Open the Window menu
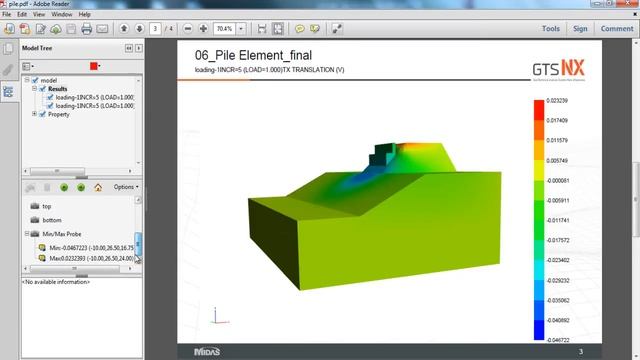 pyautogui.click(x=62, y=14)
